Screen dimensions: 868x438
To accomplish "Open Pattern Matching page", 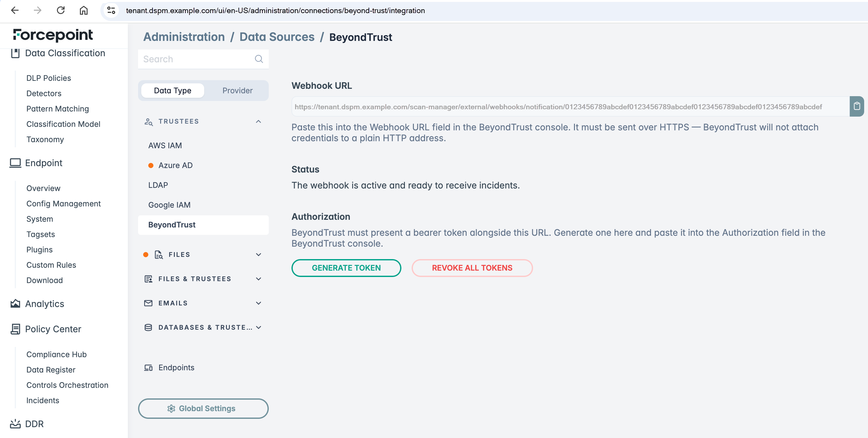I will [x=58, y=109].
